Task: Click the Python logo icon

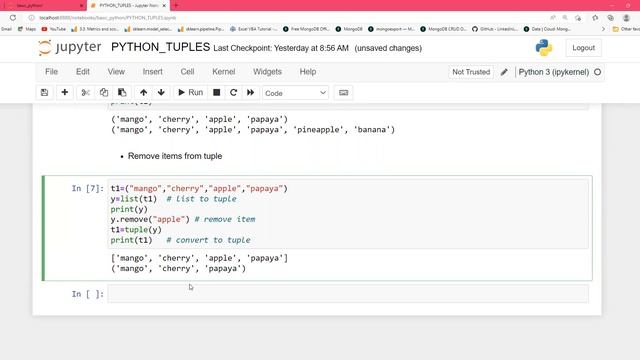Action: [544, 48]
